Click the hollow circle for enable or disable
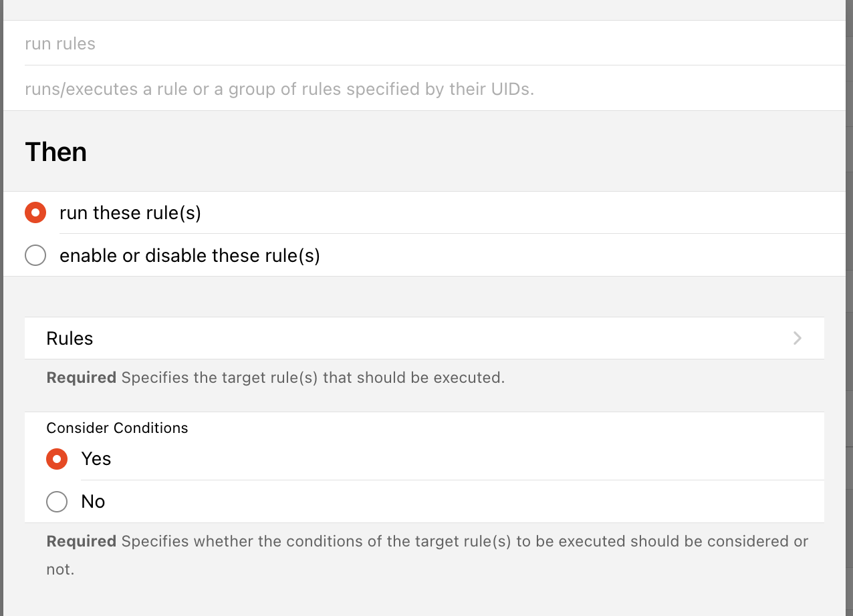 (x=35, y=255)
